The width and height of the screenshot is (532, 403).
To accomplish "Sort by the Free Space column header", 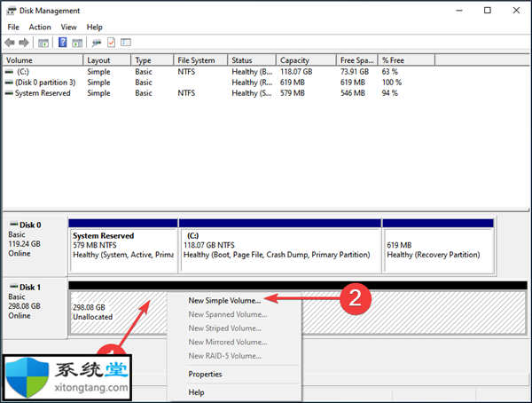I will (x=357, y=60).
